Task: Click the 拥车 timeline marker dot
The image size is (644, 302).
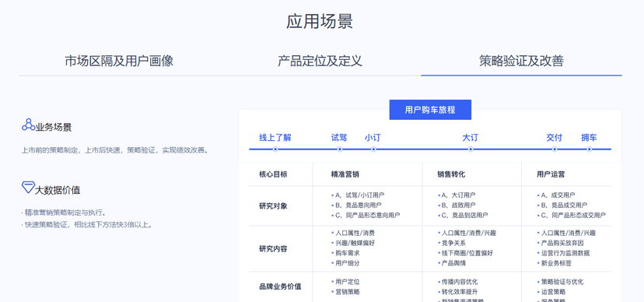Action: point(589,149)
